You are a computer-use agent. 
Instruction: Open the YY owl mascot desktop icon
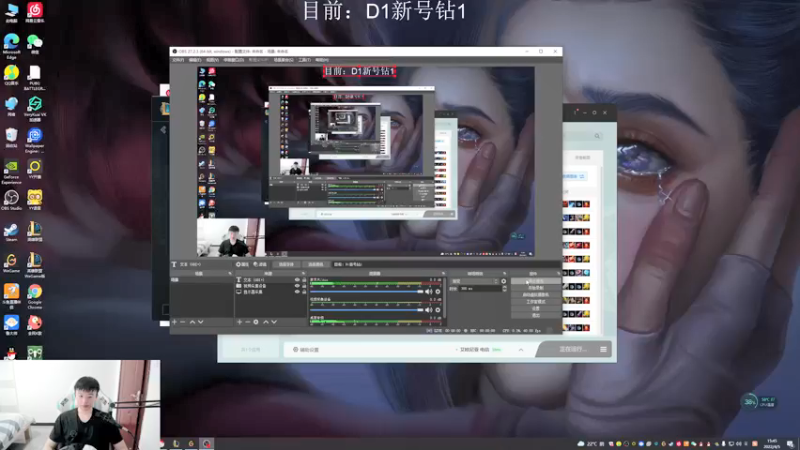coord(35,200)
